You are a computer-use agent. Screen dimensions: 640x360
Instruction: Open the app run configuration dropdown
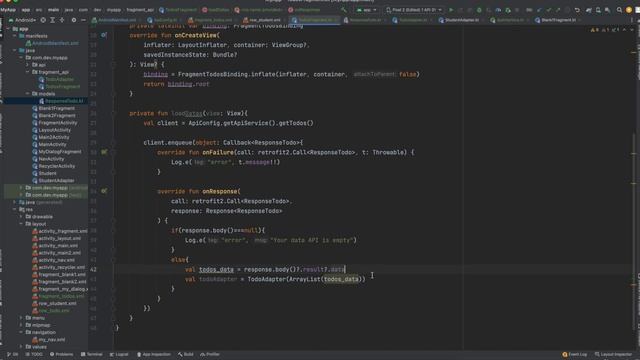click(x=367, y=10)
